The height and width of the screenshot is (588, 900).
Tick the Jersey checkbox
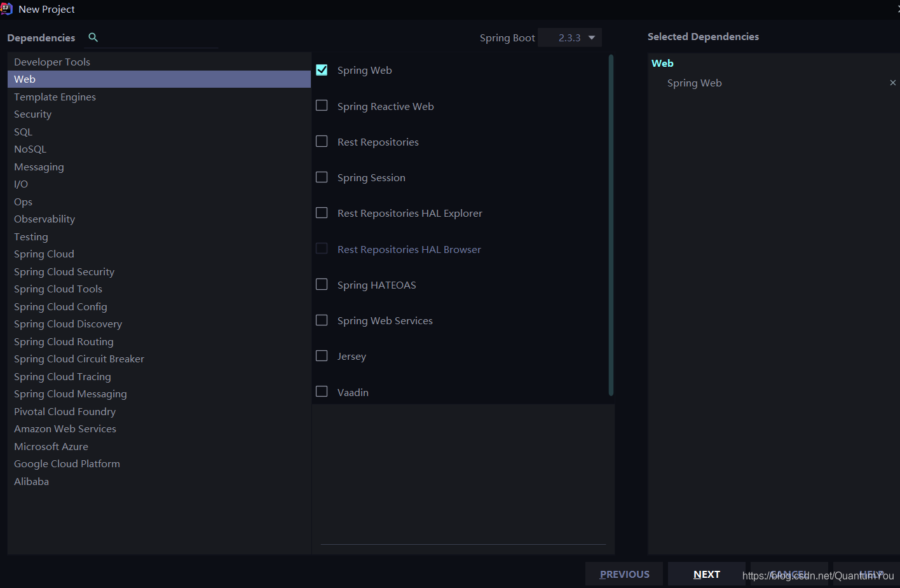[x=322, y=355]
